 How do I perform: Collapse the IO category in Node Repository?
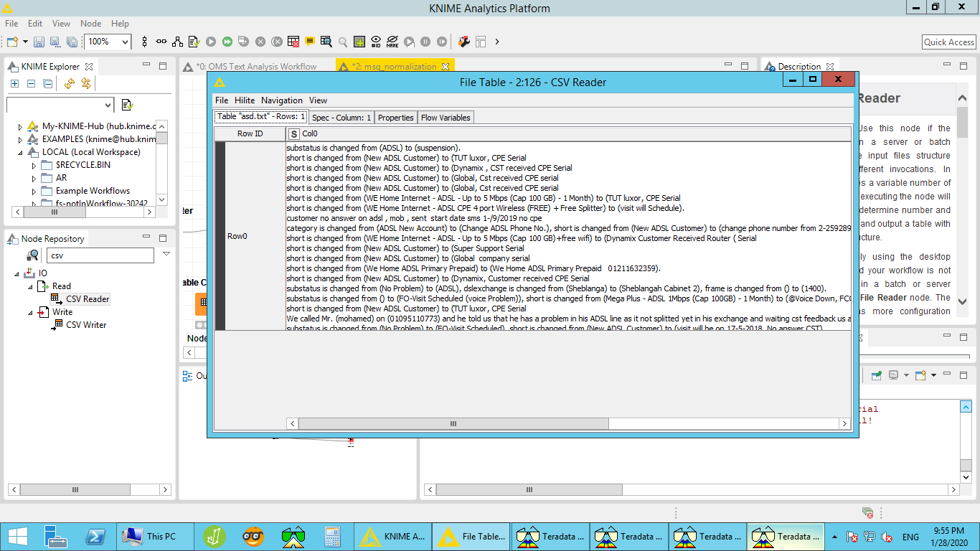pos(17,273)
